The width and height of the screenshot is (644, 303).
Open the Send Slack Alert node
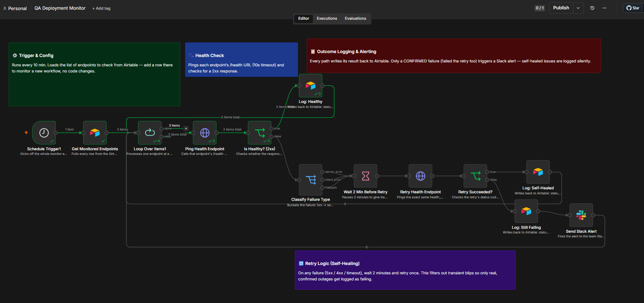click(x=581, y=215)
